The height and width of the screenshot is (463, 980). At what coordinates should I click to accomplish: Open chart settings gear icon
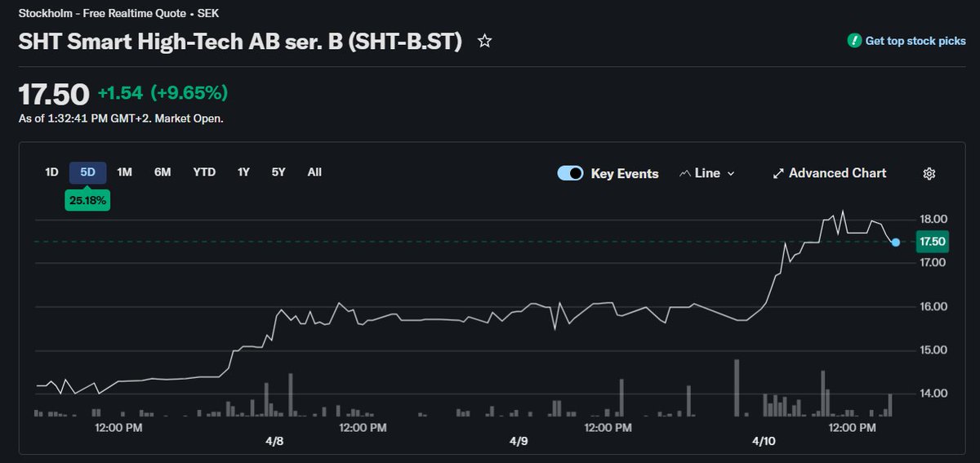[929, 173]
